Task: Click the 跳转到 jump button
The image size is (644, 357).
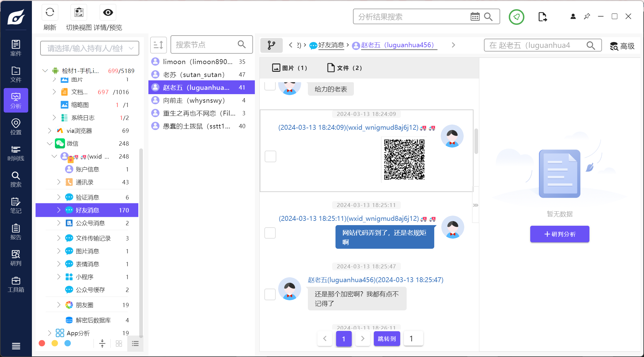Action: point(386,339)
